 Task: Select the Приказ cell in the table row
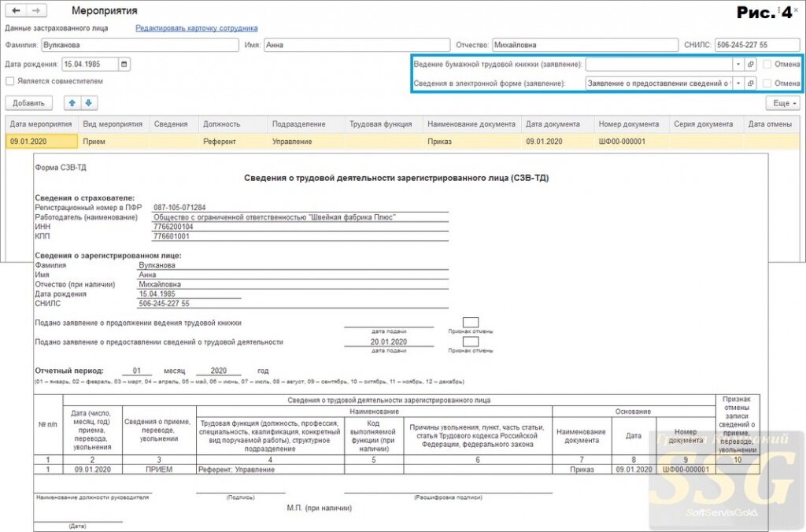pos(471,142)
